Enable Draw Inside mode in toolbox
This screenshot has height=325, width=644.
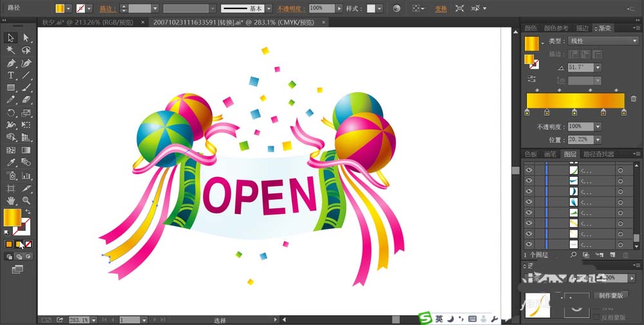coord(28,257)
